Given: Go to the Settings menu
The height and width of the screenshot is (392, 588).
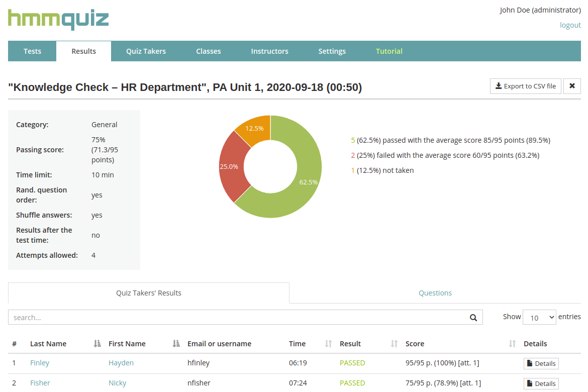Looking at the screenshot, I should pyautogui.click(x=332, y=51).
